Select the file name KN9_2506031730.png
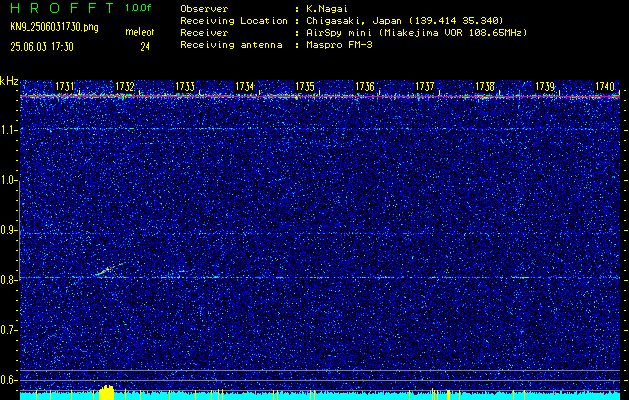The height and width of the screenshot is (400, 629). click(54, 27)
